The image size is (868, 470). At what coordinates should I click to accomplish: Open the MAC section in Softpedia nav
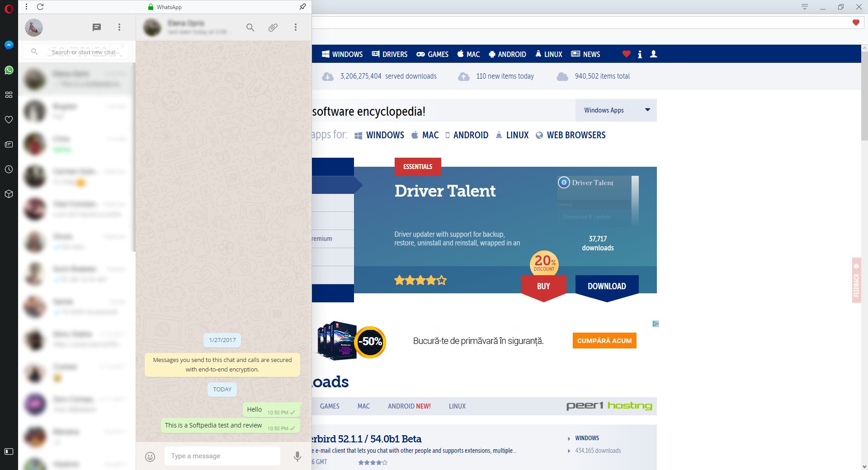468,54
